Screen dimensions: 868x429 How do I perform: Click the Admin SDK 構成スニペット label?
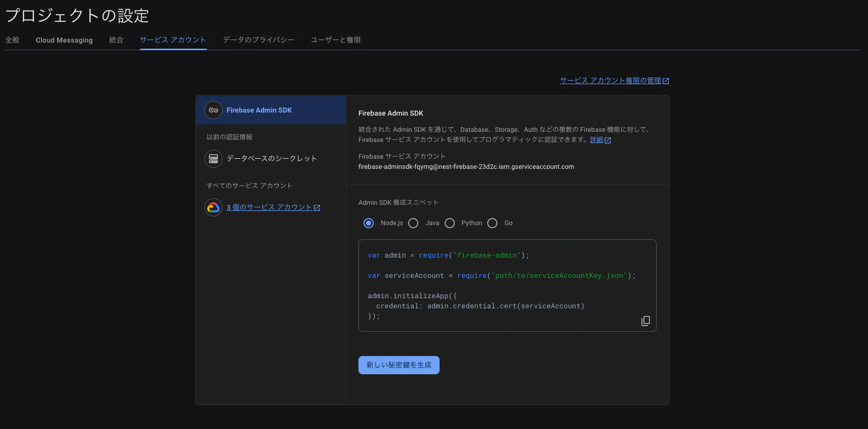click(399, 202)
